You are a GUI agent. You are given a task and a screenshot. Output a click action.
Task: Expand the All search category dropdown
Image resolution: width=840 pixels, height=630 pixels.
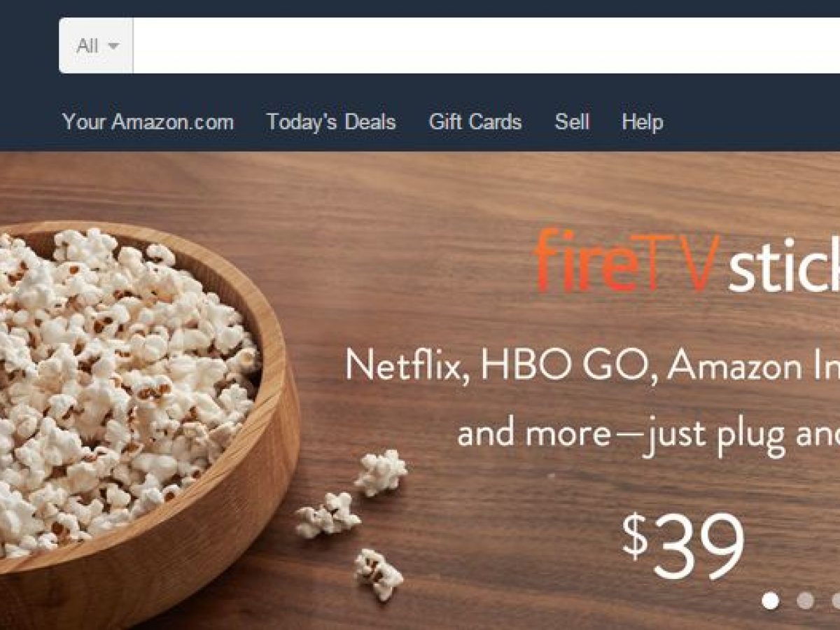96,45
